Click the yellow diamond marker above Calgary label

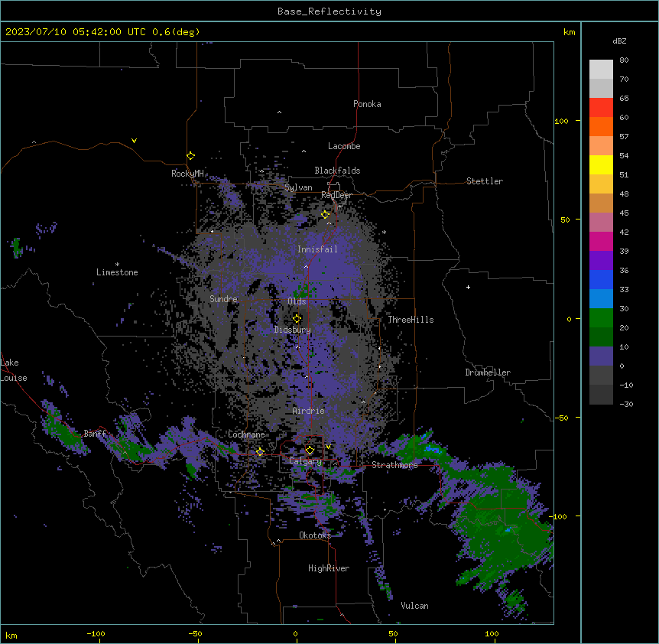(x=310, y=450)
